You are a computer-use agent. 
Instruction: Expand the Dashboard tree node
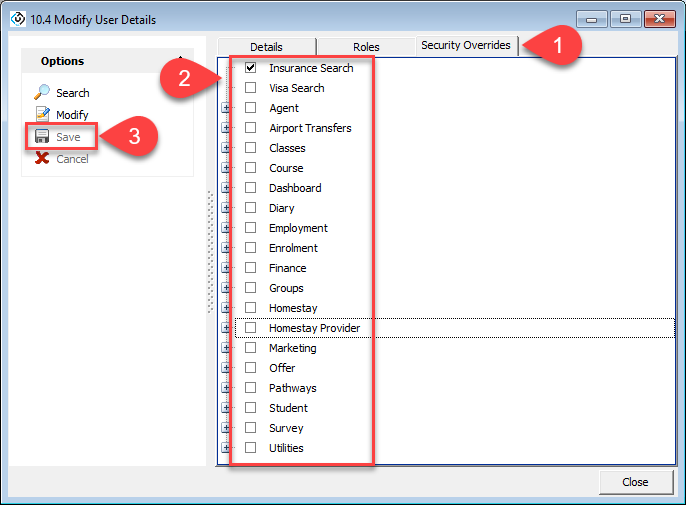click(225, 188)
